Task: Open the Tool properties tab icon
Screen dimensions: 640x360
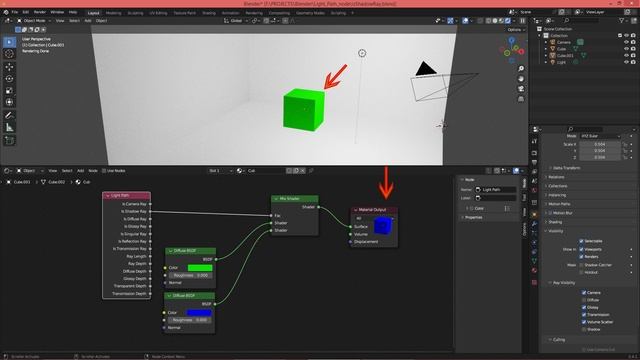Action: pyautogui.click(x=534, y=141)
